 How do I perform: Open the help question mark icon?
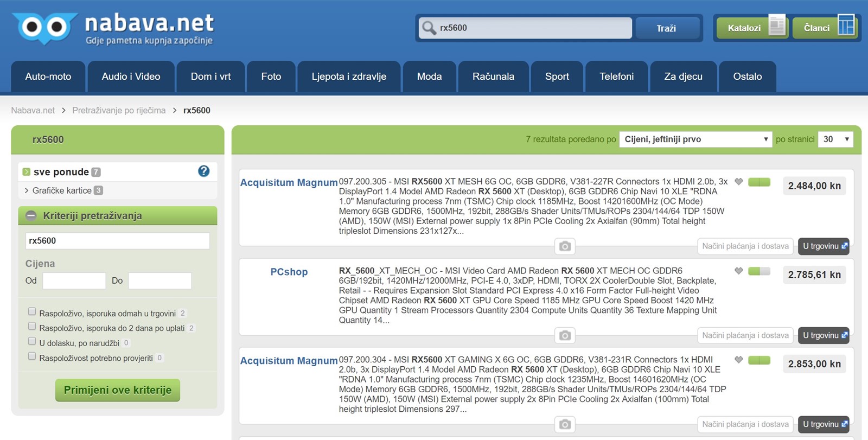(x=203, y=171)
